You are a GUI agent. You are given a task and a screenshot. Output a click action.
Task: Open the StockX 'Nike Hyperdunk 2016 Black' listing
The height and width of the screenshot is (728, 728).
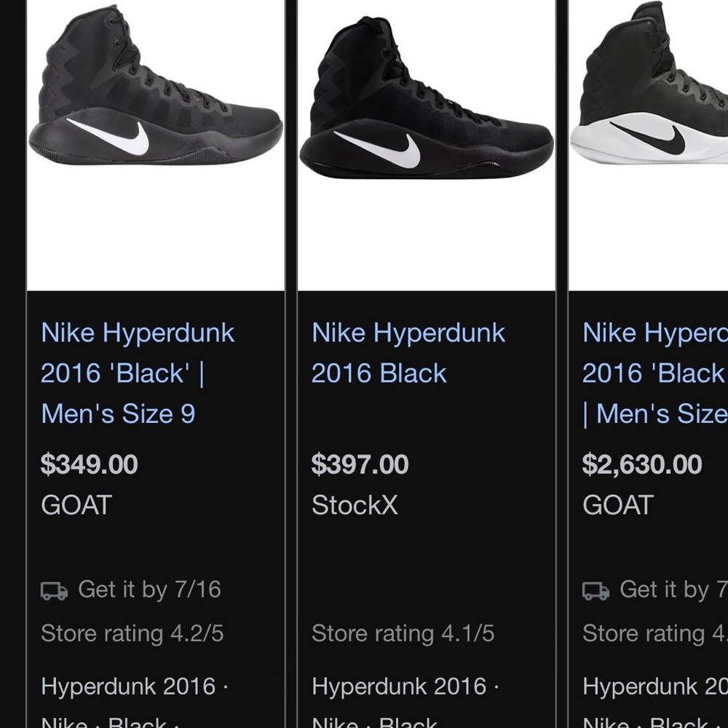[408, 352]
